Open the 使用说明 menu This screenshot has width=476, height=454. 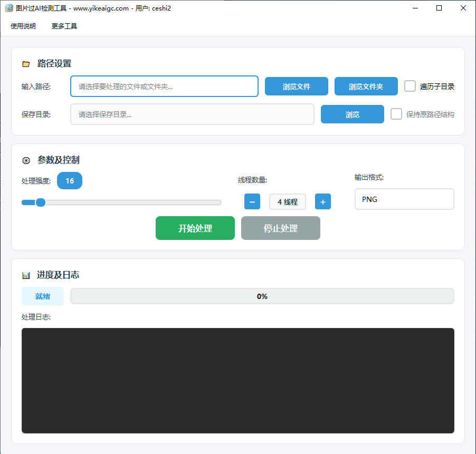(x=23, y=26)
